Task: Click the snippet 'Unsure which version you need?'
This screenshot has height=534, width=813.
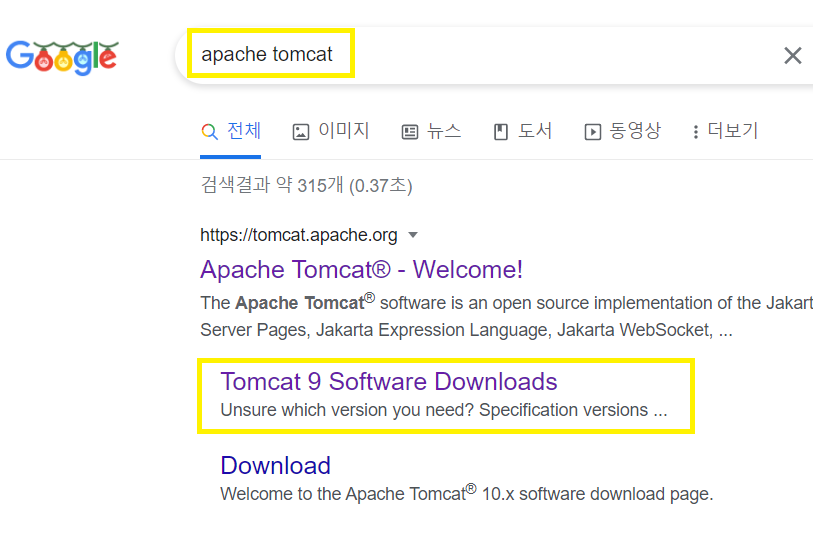Action: 347,410
